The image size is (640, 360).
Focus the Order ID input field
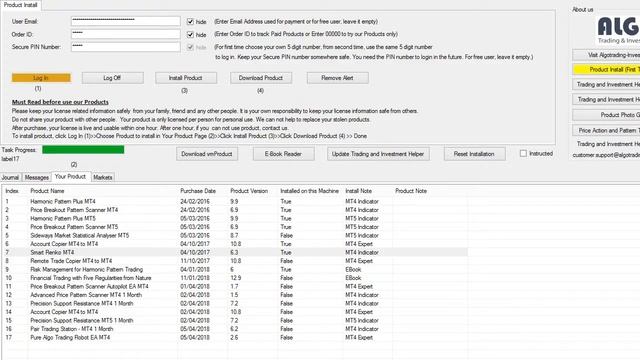pyautogui.click(x=126, y=34)
